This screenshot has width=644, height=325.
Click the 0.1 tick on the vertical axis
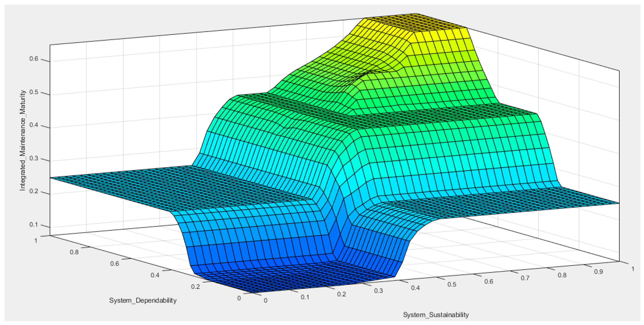tap(34, 225)
